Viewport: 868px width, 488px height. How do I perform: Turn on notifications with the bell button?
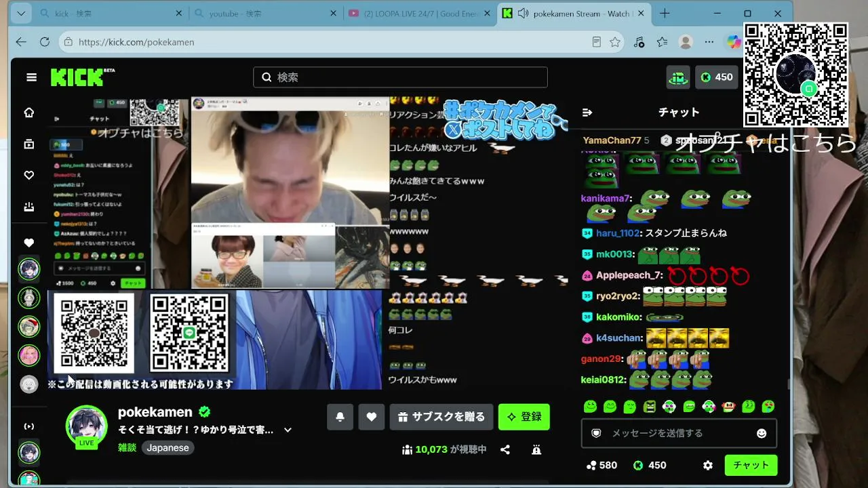pos(340,417)
